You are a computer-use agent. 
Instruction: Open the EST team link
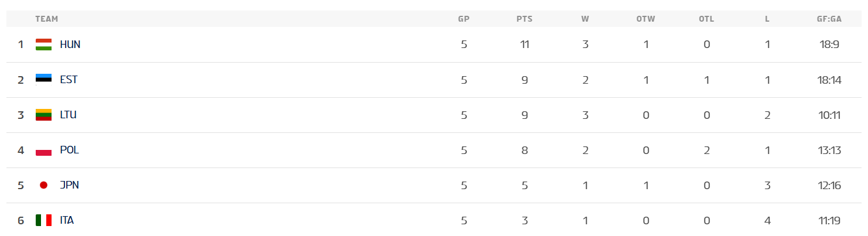tap(69, 80)
